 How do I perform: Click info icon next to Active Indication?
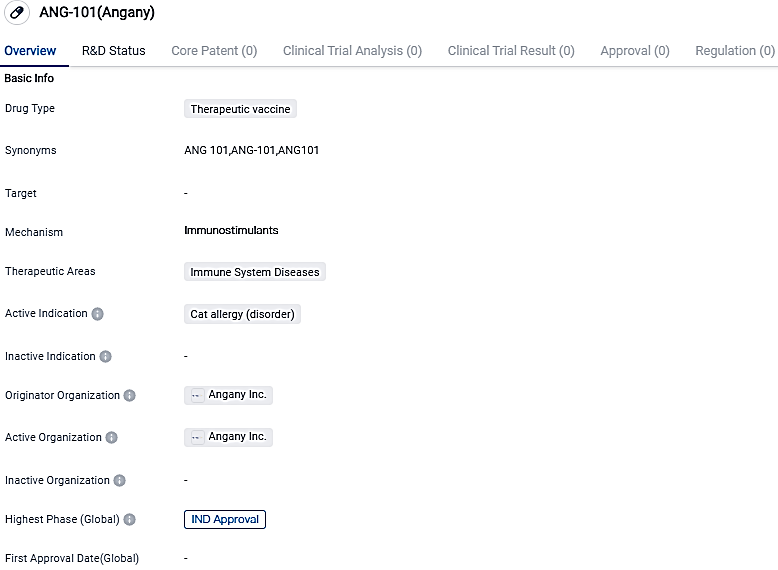click(x=97, y=314)
